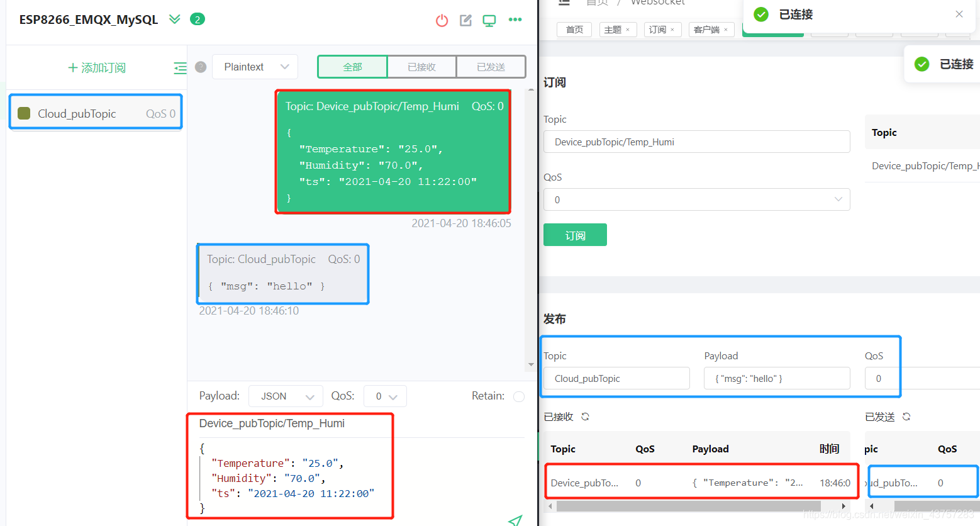
Task: Click the lower 已连接 green check icon
Action: pos(922,64)
